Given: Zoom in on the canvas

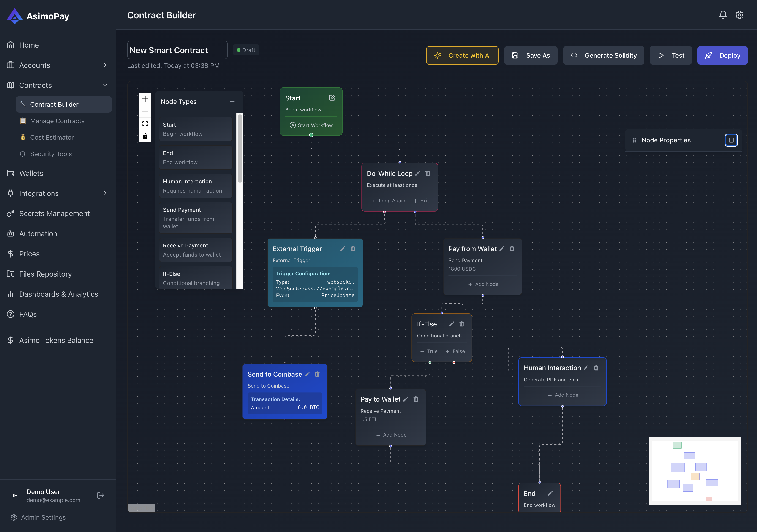Looking at the screenshot, I should pyautogui.click(x=145, y=99).
